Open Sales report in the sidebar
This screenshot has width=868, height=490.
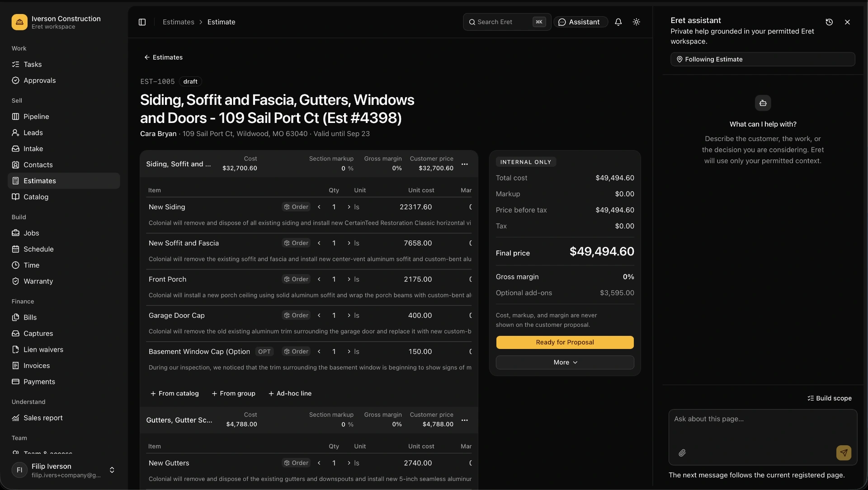64,418
